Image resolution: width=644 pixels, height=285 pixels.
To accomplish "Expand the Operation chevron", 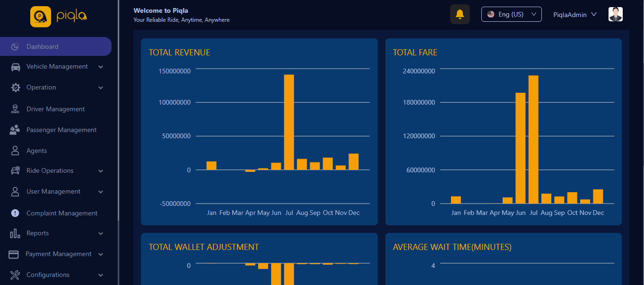I will 101,88.
